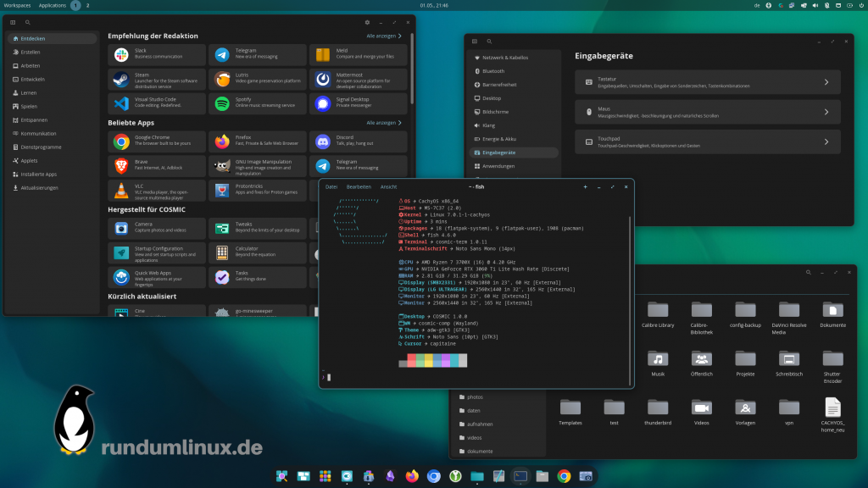Select Spielen category in the store sidebar

pos(52,106)
